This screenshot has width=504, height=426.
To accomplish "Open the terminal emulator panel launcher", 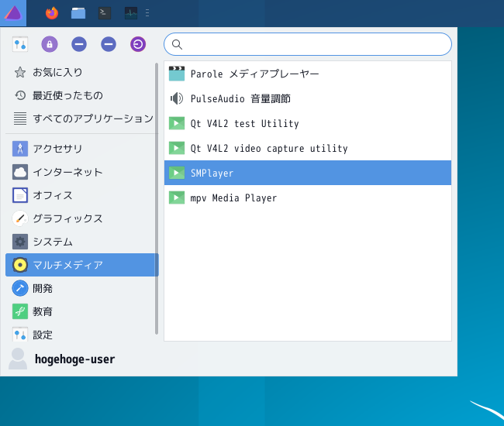I will (105, 13).
